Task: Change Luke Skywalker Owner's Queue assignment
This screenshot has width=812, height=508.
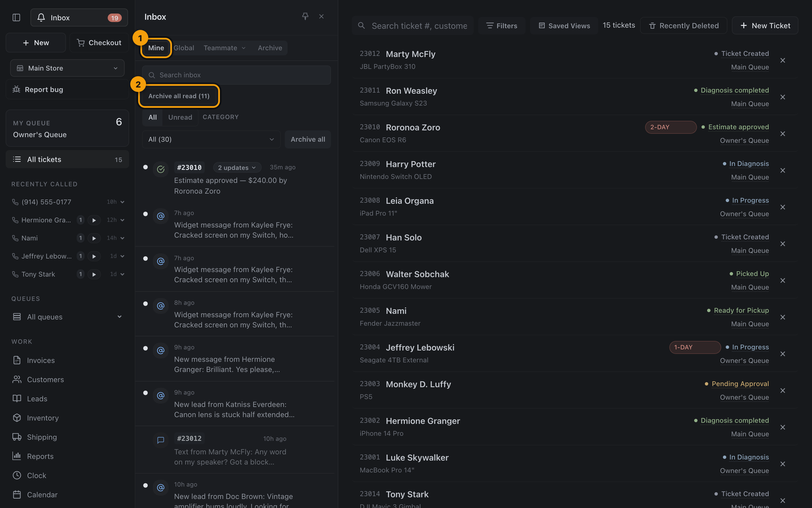Action: tap(744, 471)
